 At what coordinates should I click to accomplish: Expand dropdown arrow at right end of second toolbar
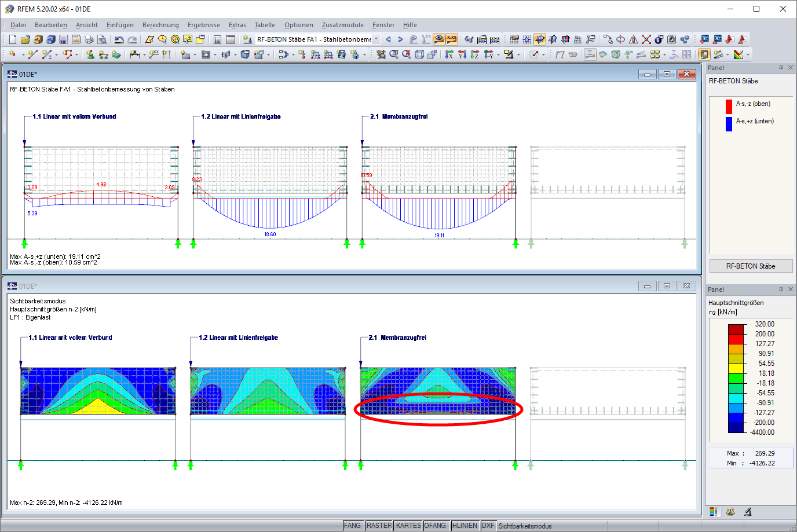748,54
